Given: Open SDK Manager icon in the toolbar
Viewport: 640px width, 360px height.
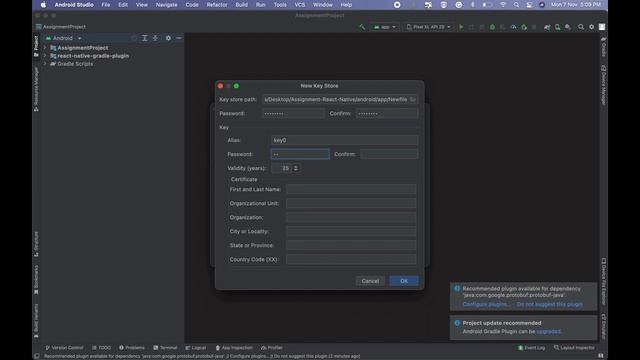Looking at the screenshot, I should [x=568, y=27].
